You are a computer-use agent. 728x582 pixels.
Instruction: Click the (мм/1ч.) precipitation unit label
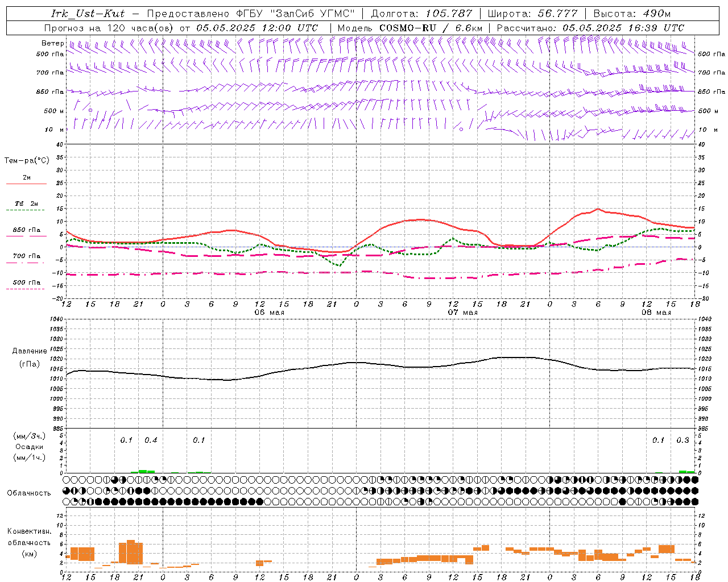(30, 458)
